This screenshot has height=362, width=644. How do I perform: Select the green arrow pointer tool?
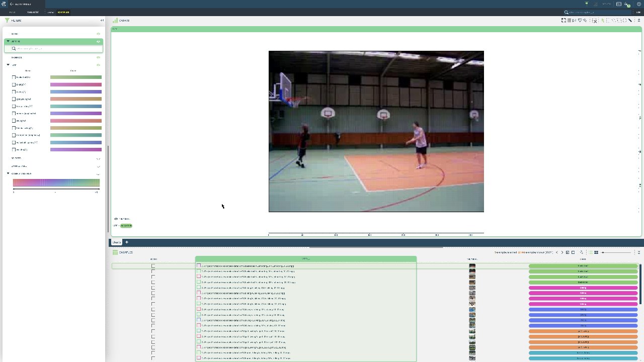point(603,21)
